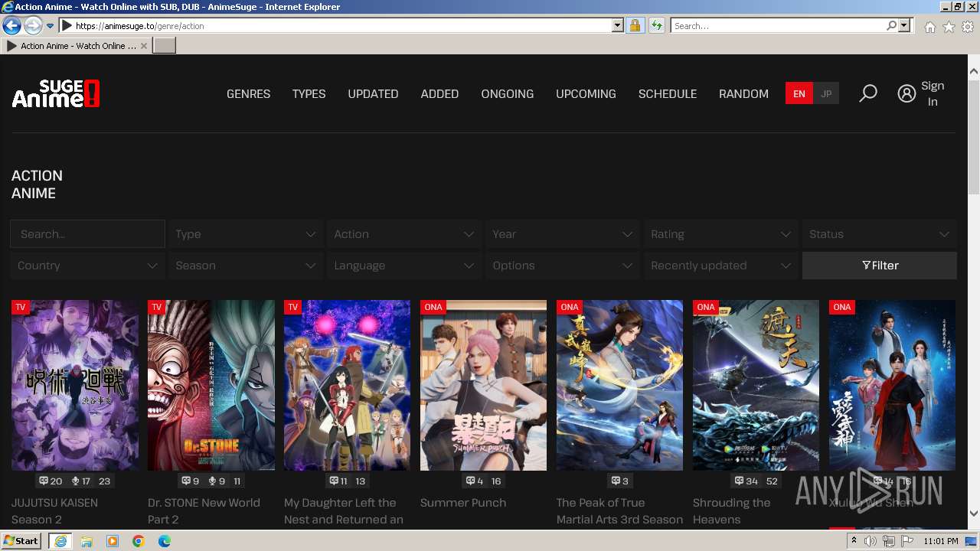
Task: Open the Summer Punch title link
Action: pyautogui.click(x=463, y=503)
